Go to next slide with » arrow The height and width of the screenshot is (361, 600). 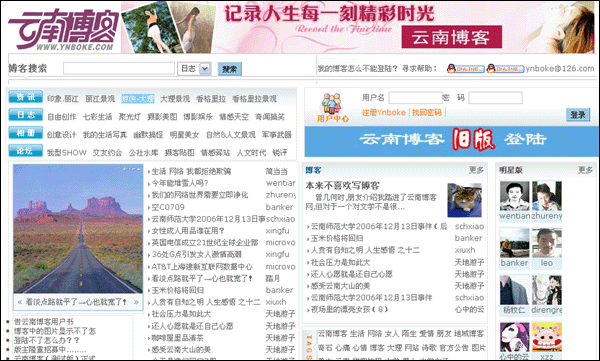pos(137,302)
